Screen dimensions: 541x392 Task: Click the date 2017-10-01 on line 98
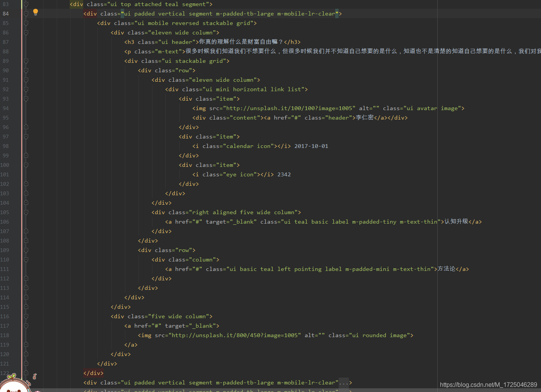(311, 146)
